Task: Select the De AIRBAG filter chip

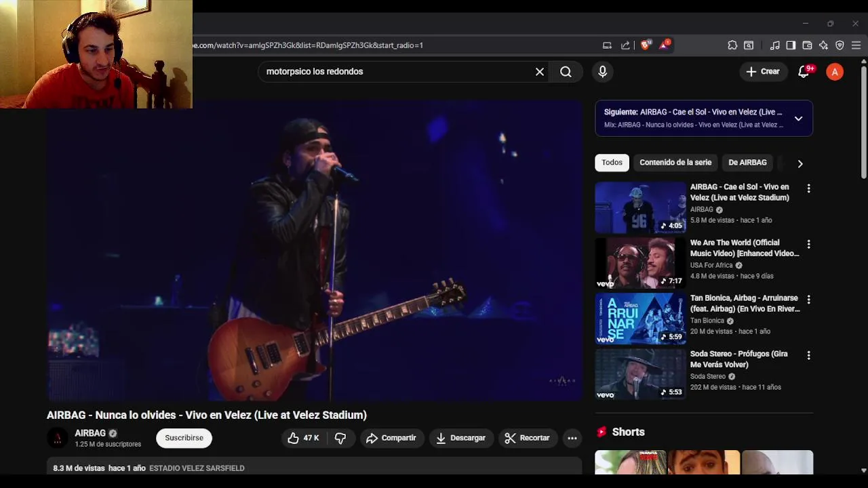Action: [747, 163]
